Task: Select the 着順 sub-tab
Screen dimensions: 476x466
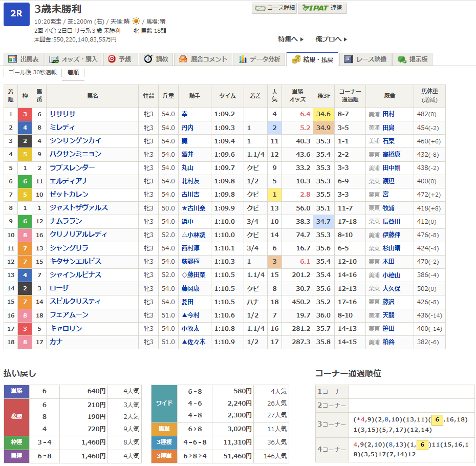Action: point(73,73)
